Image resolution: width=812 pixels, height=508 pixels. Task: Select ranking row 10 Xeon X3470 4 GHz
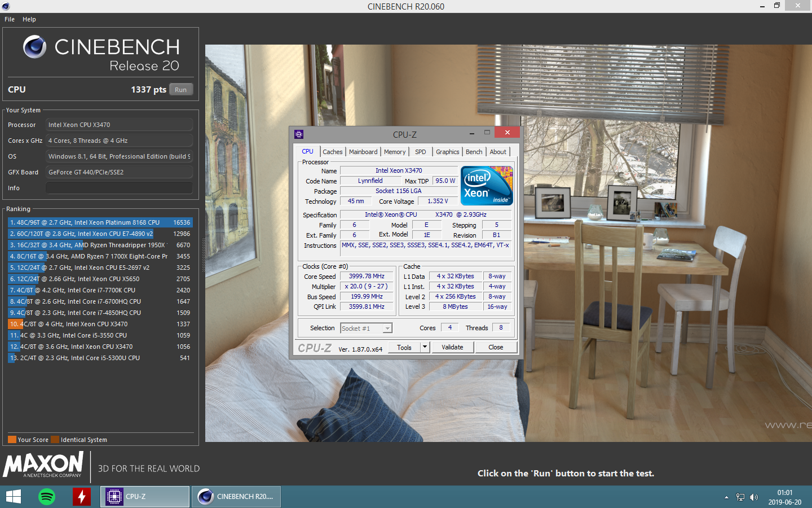pyautogui.click(x=100, y=324)
